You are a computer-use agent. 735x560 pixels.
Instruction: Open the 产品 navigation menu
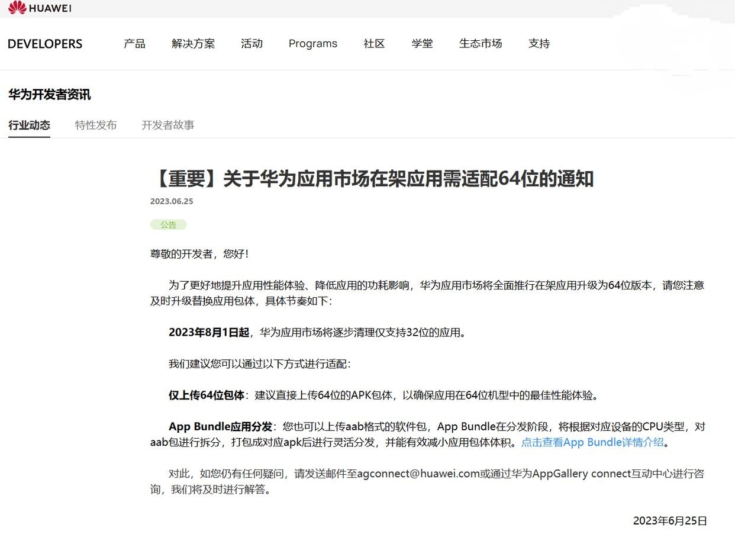pyautogui.click(x=134, y=43)
